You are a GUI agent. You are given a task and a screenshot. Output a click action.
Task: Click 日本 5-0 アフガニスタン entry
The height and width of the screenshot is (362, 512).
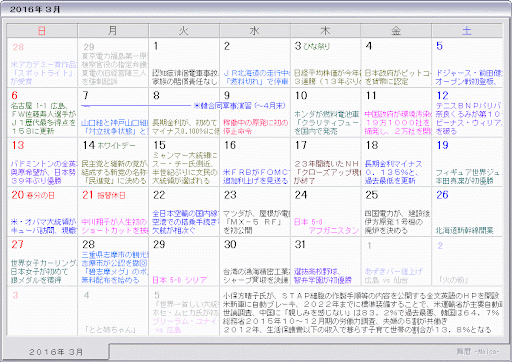point(326,226)
